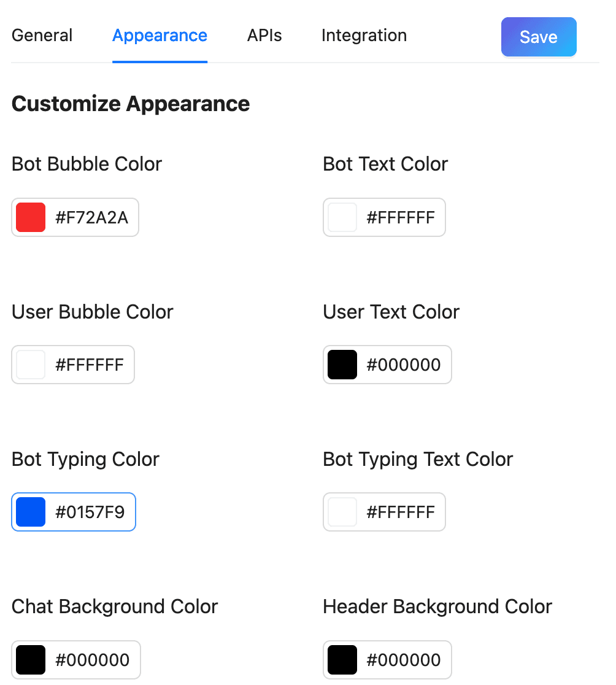Viewport: 616px width, 685px height.
Task: Open the blue Bot Typing Color swatch
Action: (x=31, y=512)
